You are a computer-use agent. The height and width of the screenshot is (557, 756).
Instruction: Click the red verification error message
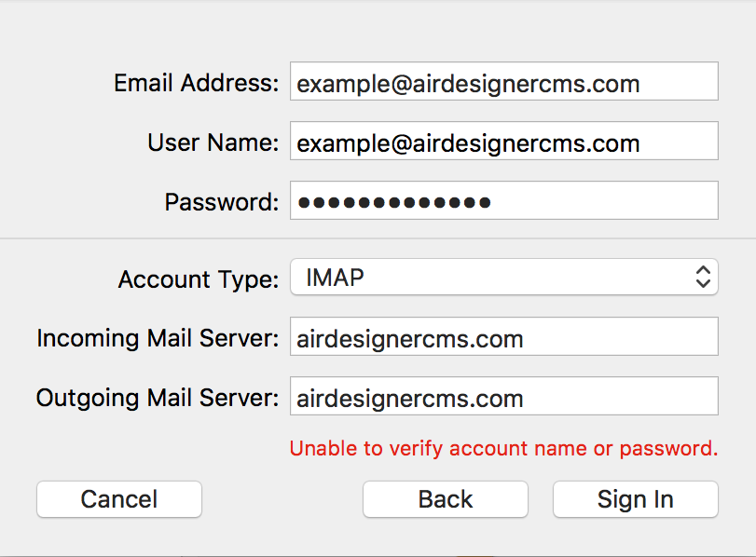coord(503,448)
